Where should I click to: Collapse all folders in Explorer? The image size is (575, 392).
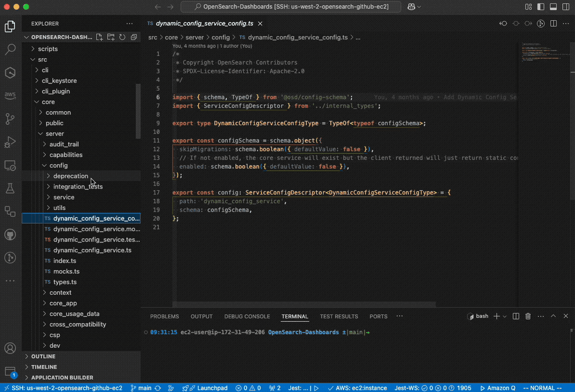point(134,37)
